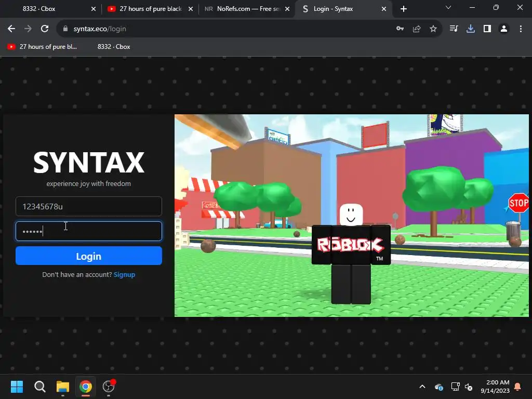
Task: Open OBS Studio taskbar icon
Action: coord(109,387)
